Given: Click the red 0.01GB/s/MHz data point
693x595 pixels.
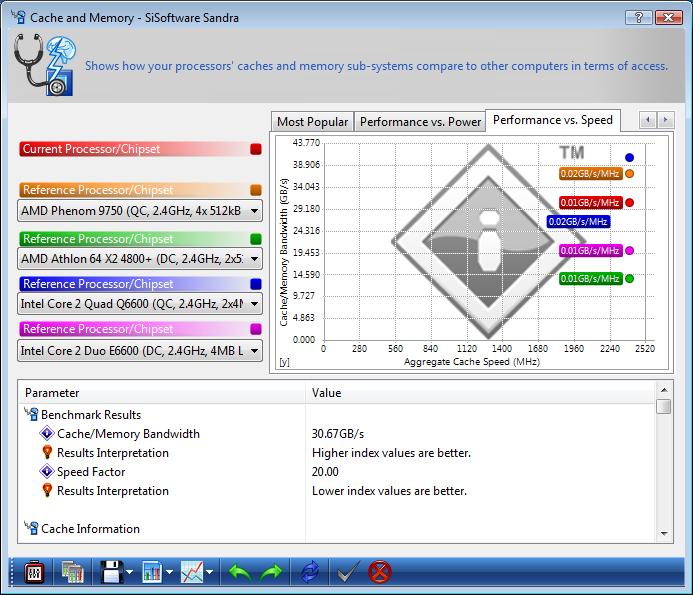Looking at the screenshot, I should pos(629,202).
